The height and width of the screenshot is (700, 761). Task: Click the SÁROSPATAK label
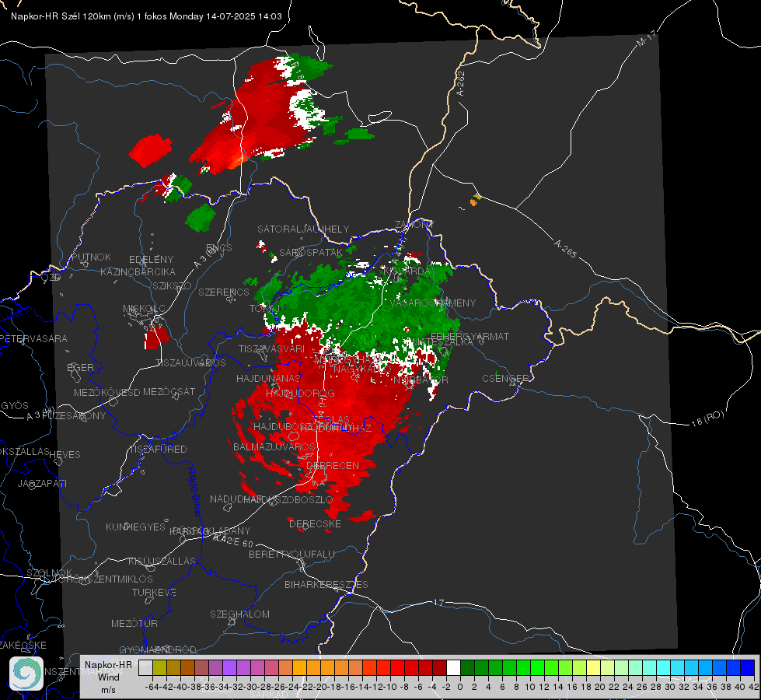point(311,252)
